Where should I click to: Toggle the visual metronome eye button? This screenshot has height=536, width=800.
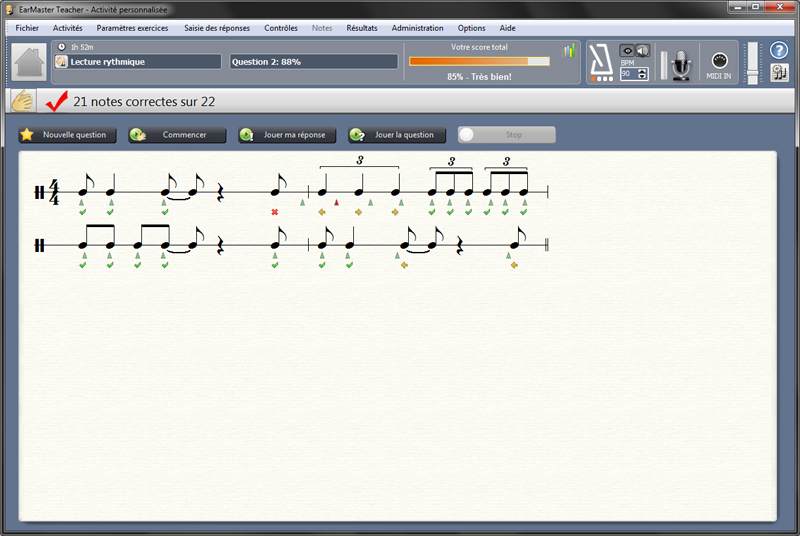point(627,50)
